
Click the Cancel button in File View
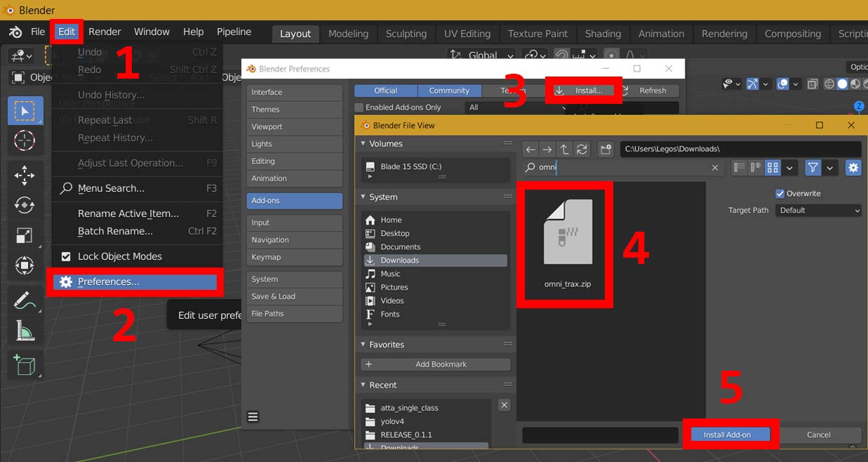818,435
